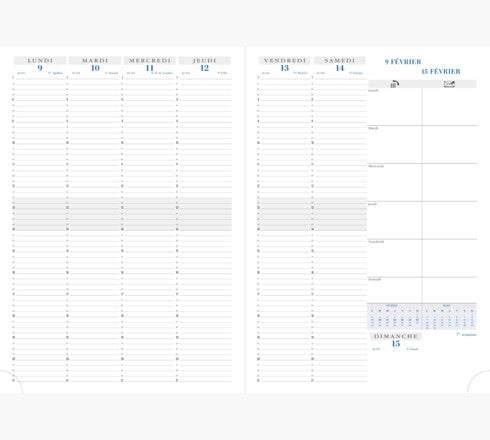Click the DIMANCHE header label
490x440 pixels.
[x=396, y=336]
